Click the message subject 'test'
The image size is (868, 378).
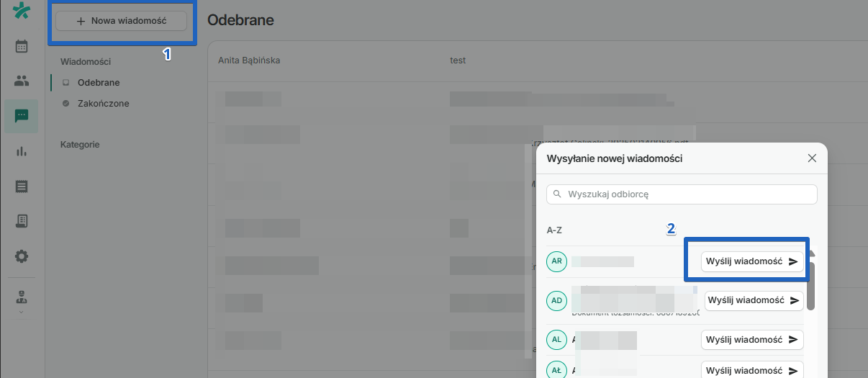tap(458, 60)
